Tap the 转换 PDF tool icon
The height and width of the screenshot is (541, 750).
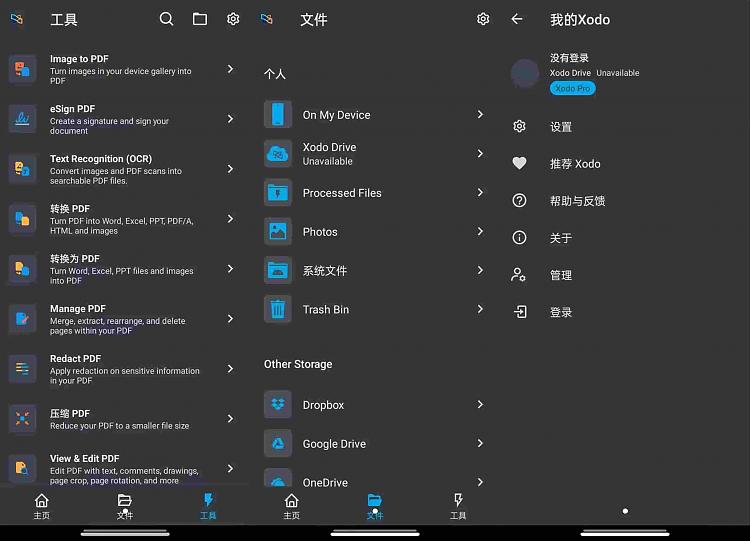[x=22, y=219]
